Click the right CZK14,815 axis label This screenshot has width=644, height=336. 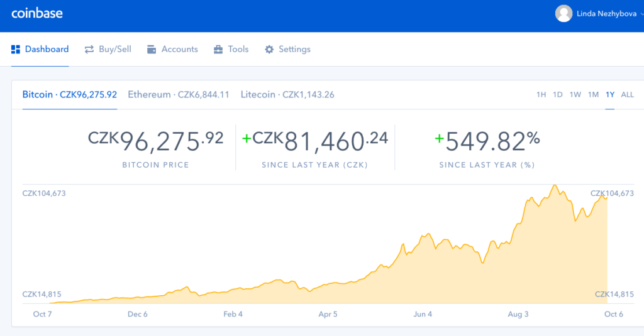click(614, 294)
